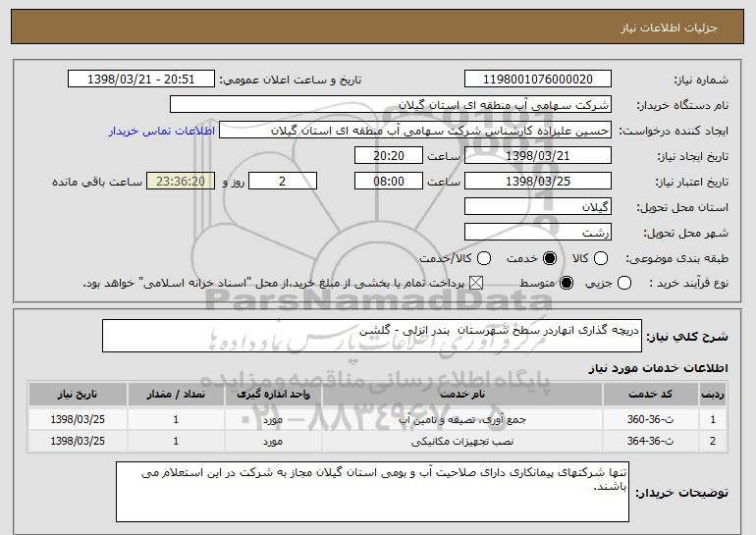Click the کد خدمت column header
The height and width of the screenshot is (535, 756).
[650, 395]
